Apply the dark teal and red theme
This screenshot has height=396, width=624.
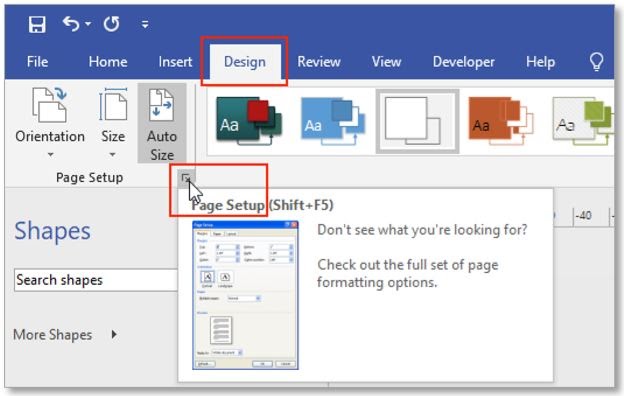point(249,121)
